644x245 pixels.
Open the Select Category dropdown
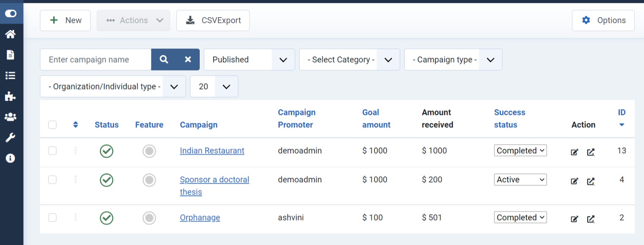[x=349, y=59]
